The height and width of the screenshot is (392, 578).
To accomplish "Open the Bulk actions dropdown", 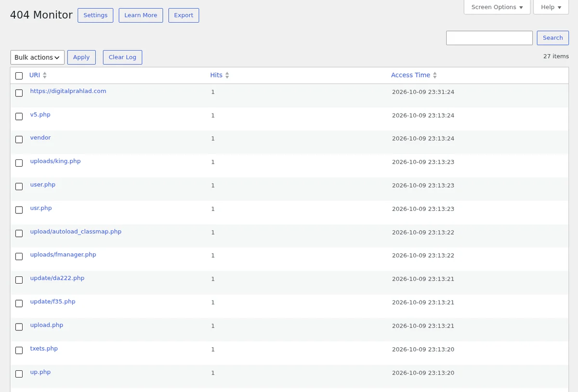I will tap(38, 57).
